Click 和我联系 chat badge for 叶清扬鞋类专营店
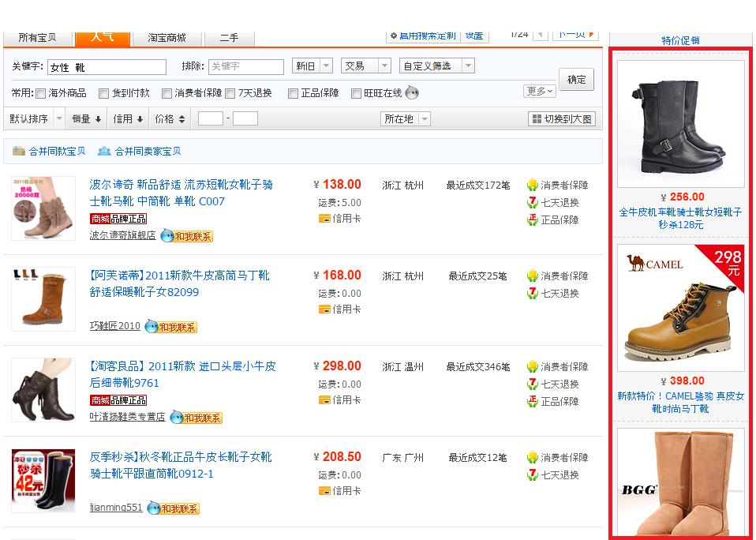The width and height of the screenshot is (756, 540). 196,417
